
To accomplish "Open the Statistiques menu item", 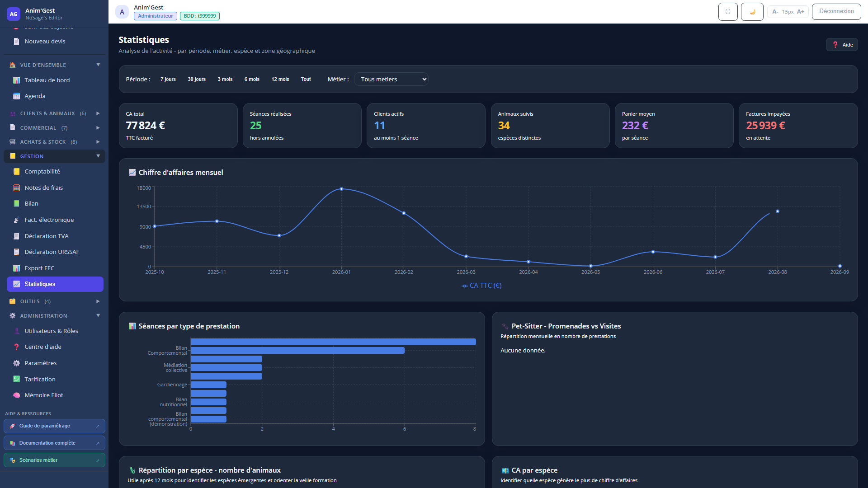I will [55, 284].
